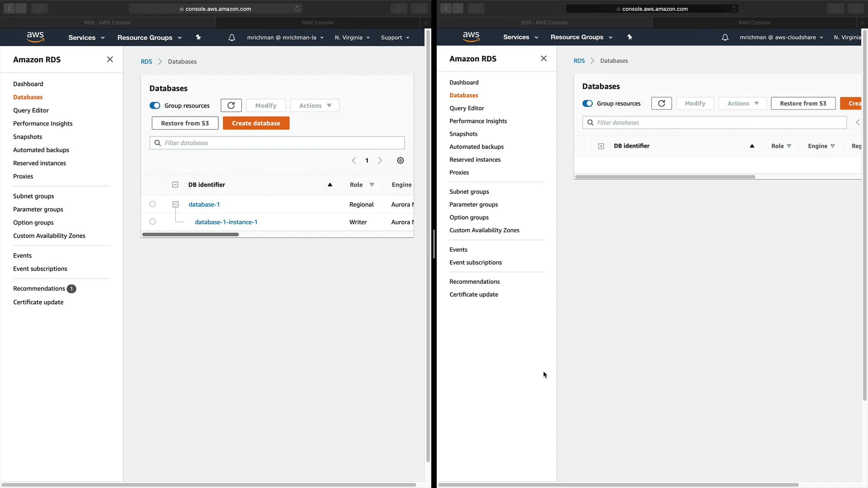Toggle Group resources in right console
868x488 pixels.
pos(587,103)
